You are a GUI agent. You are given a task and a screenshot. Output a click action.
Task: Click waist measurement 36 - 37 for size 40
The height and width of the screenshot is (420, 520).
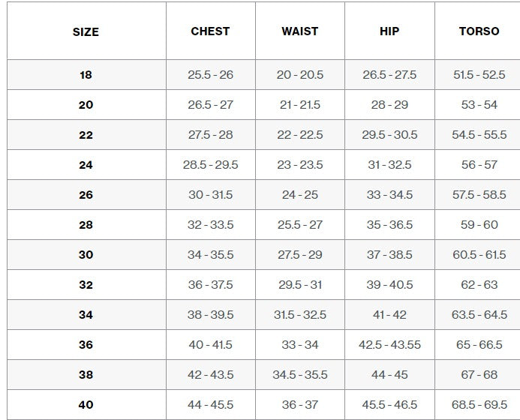[x=299, y=405]
